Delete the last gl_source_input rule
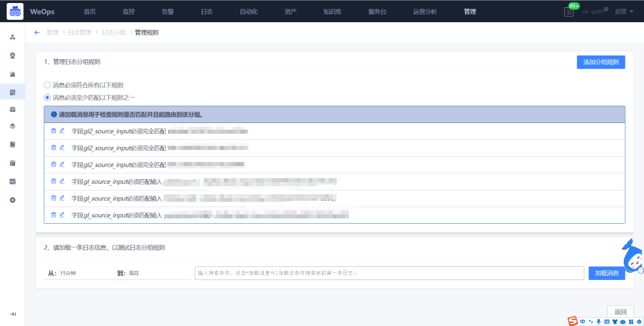Screen dimensions: 644x326 (x=54, y=215)
